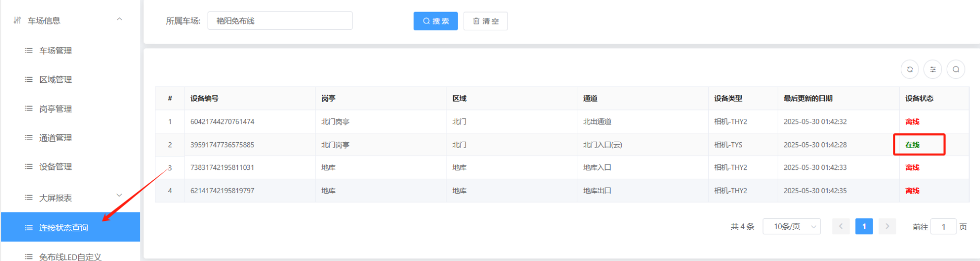
Task: Click the 相机-TYS device type cell
Action: (728, 145)
